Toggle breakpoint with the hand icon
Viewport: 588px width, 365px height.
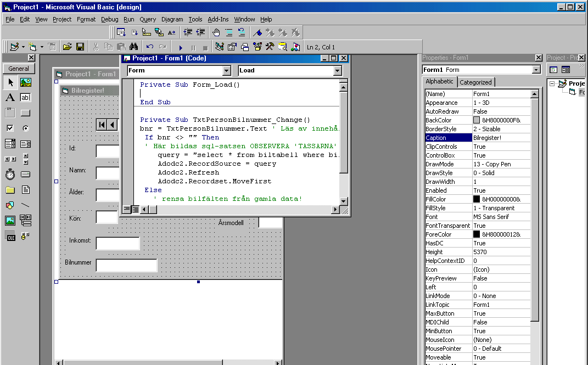pyautogui.click(x=216, y=32)
